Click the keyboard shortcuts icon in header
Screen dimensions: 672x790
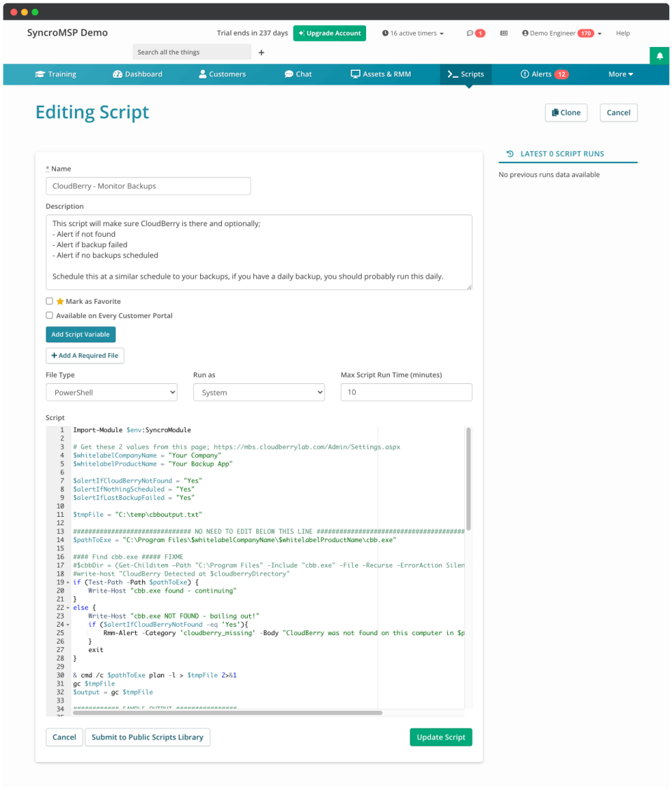(504, 33)
